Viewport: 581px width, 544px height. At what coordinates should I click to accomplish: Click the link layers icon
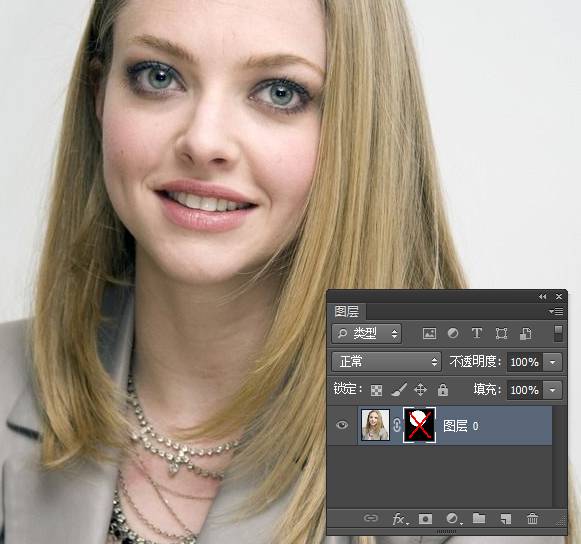click(x=371, y=518)
